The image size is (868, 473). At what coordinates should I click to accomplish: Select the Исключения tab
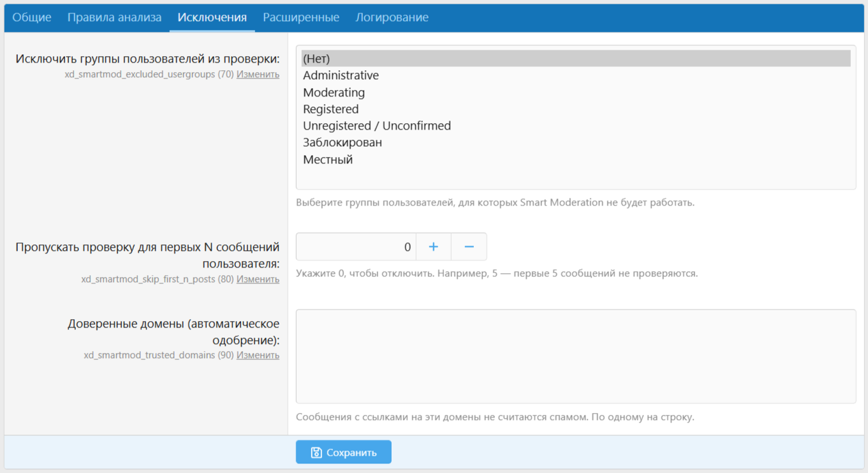coord(212,17)
